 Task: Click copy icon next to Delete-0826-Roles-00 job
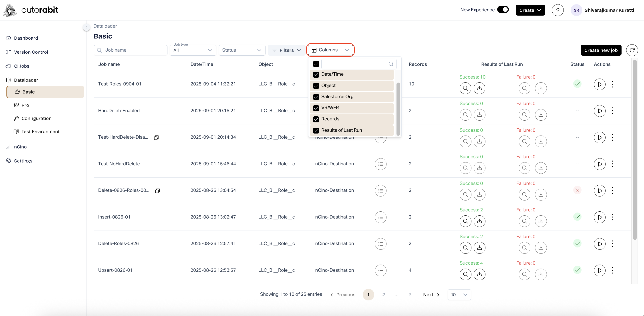157,191
